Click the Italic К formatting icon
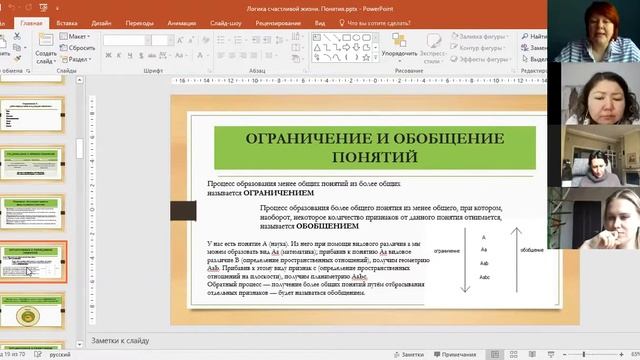This screenshot has width=640, height=360. pos(119,55)
